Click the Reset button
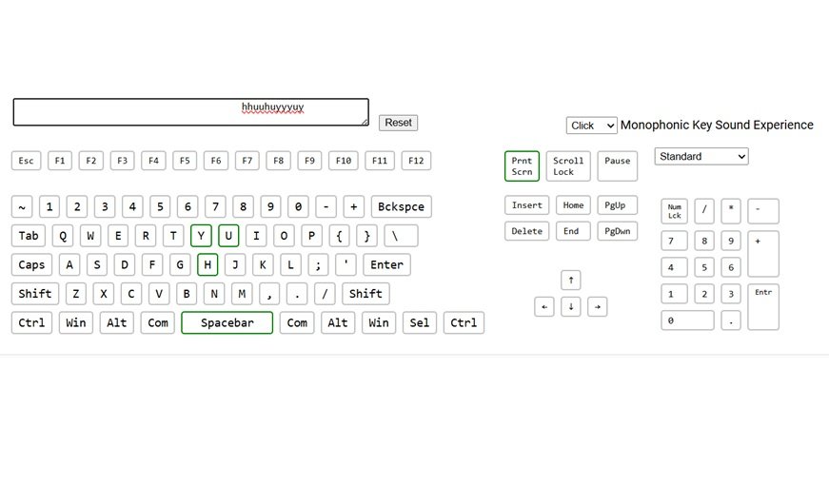829x504 pixels. click(398, 123)
